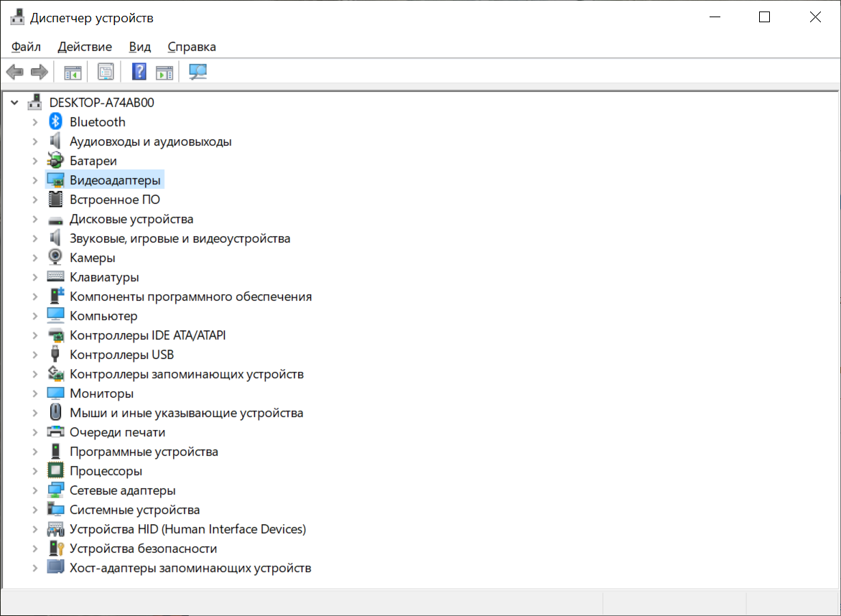Click the blue question mark Help icon
Viewport: 841px width, 616px height.
click(x=139, y=72)
